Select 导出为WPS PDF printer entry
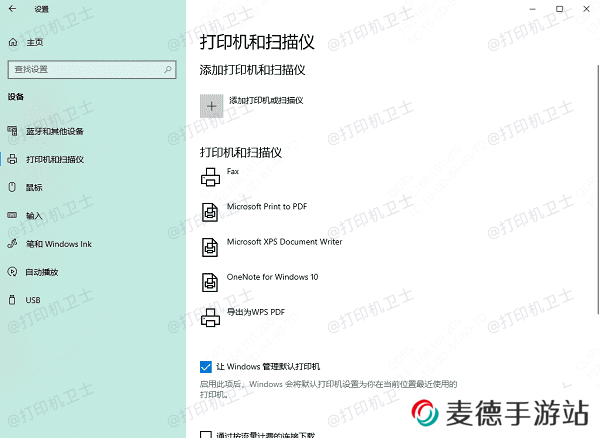The image size is (600, 438). coord(256,312)
